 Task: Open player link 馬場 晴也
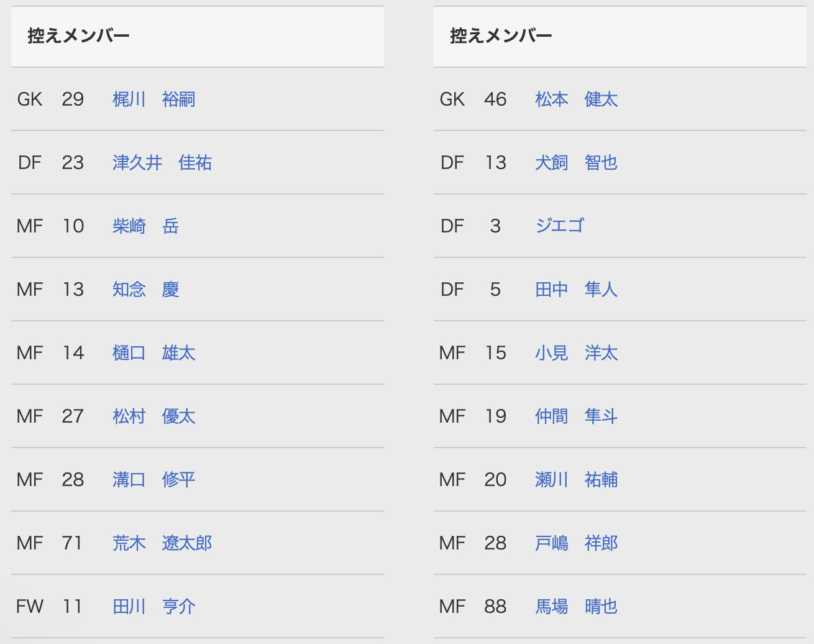[x=577, y=607]
